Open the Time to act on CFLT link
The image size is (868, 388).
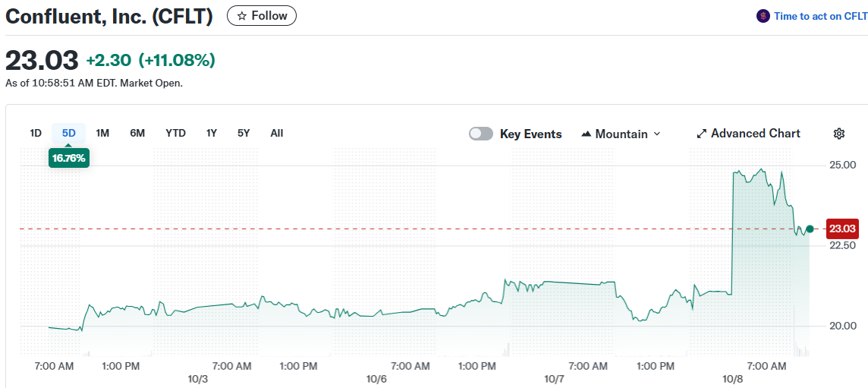coord(818,16)
